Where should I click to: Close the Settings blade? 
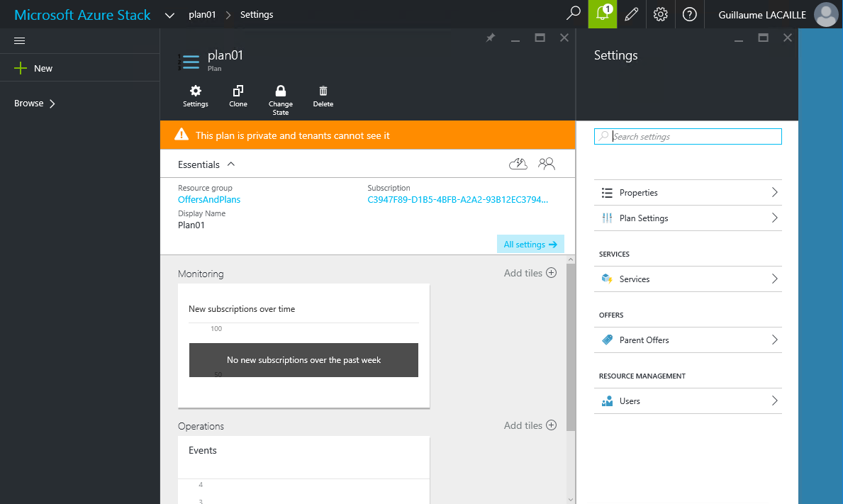787,38
